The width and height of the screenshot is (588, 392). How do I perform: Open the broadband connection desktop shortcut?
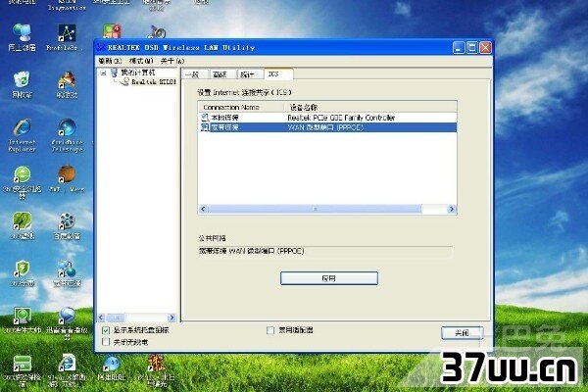[x=67, y=269]
